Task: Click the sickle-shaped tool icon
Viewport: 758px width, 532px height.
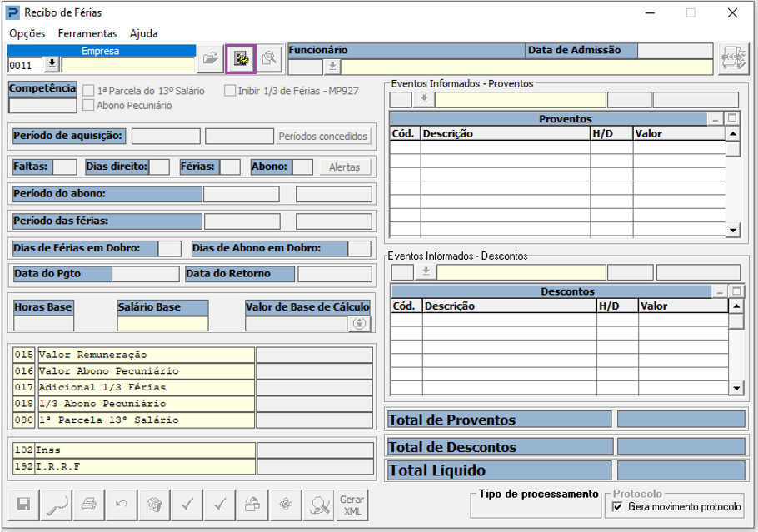Action: pos(57,505)
